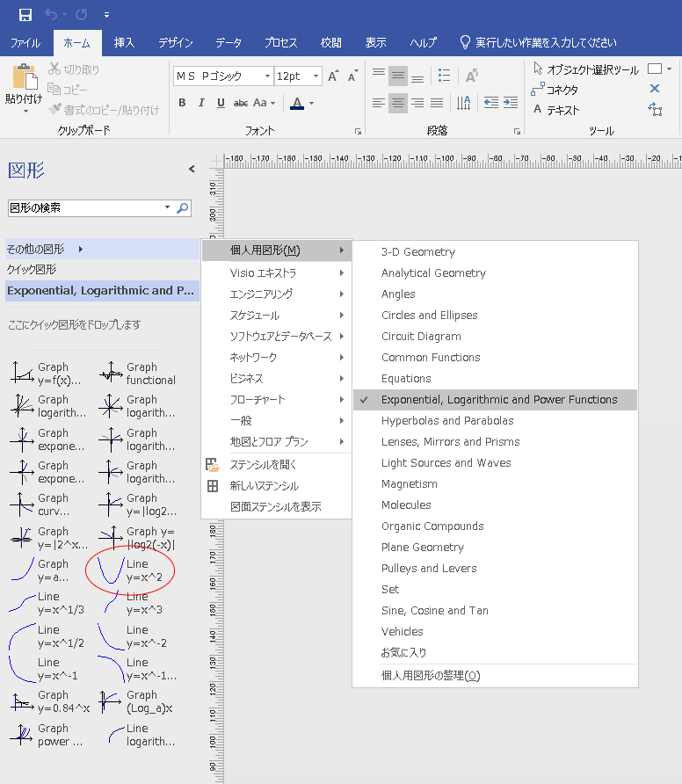Toggle center paragraph alignment
Viewport: 682px width, 784px height.
pos(398,104)
